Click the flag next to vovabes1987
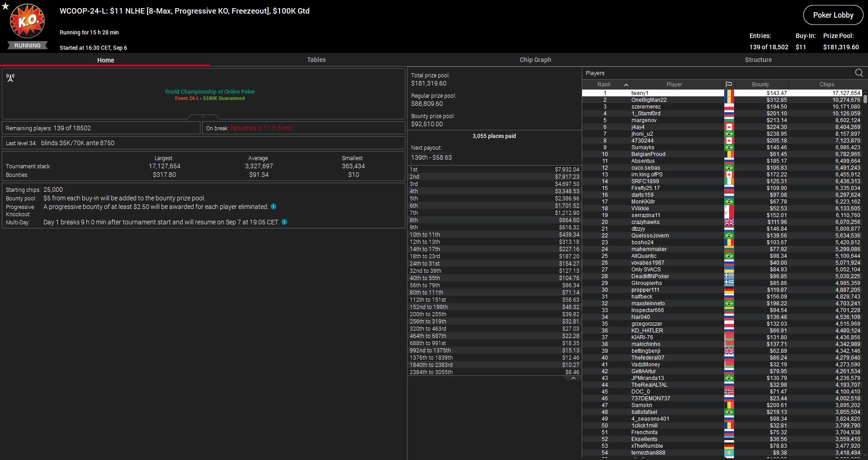 pyautogui.click(x=729, y=263)
